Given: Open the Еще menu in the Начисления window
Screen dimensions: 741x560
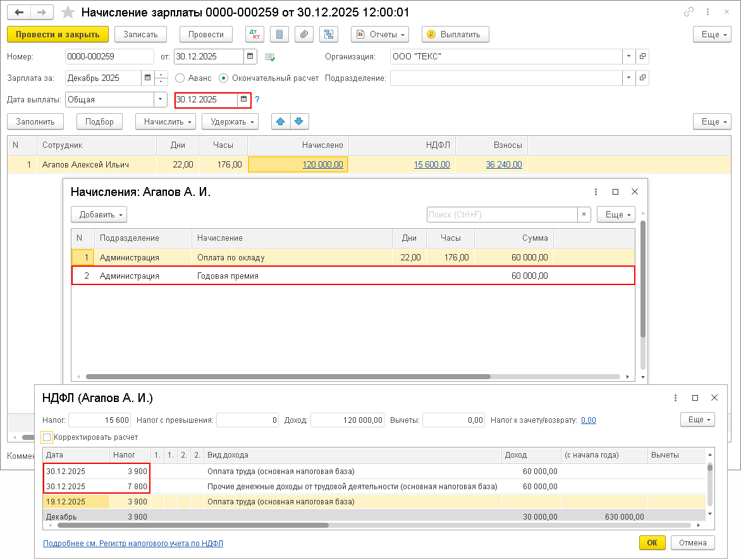Looking at the screenshot, I should (616, 214).
